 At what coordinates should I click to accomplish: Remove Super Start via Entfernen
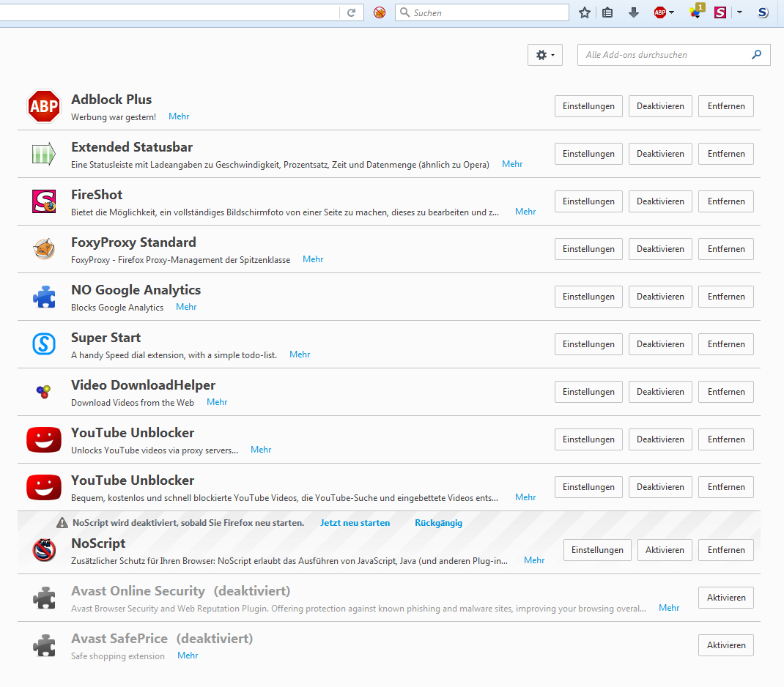point(726,344)
